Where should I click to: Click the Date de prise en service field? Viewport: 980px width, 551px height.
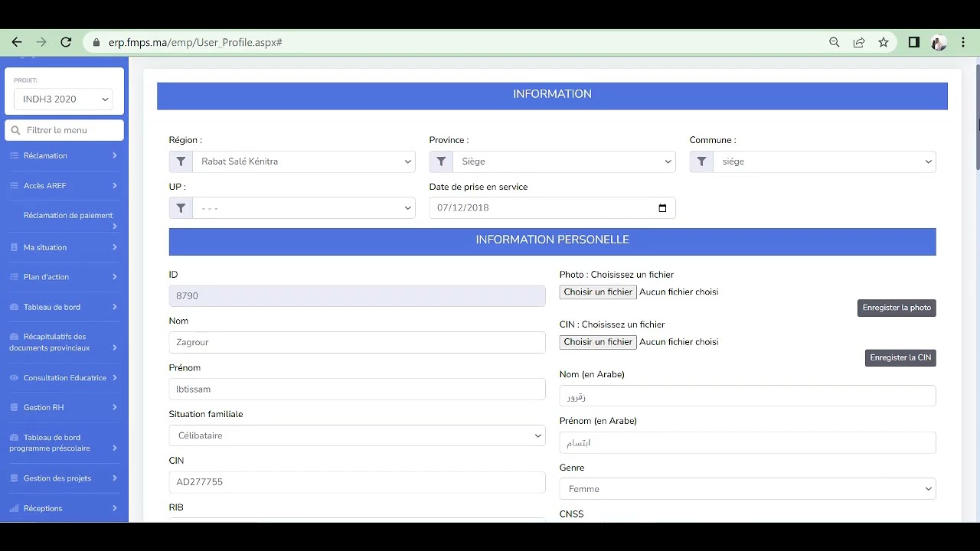[x=552, y=208]
